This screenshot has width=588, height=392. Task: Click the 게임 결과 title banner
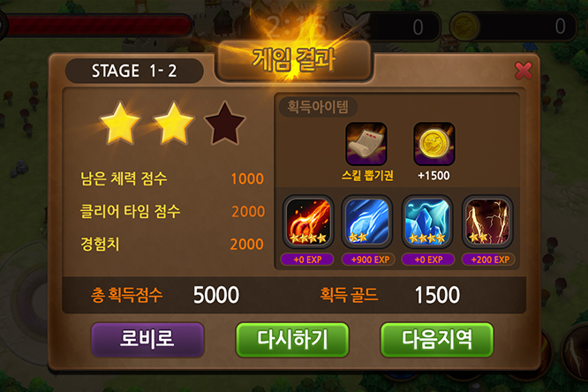(294, 60)
